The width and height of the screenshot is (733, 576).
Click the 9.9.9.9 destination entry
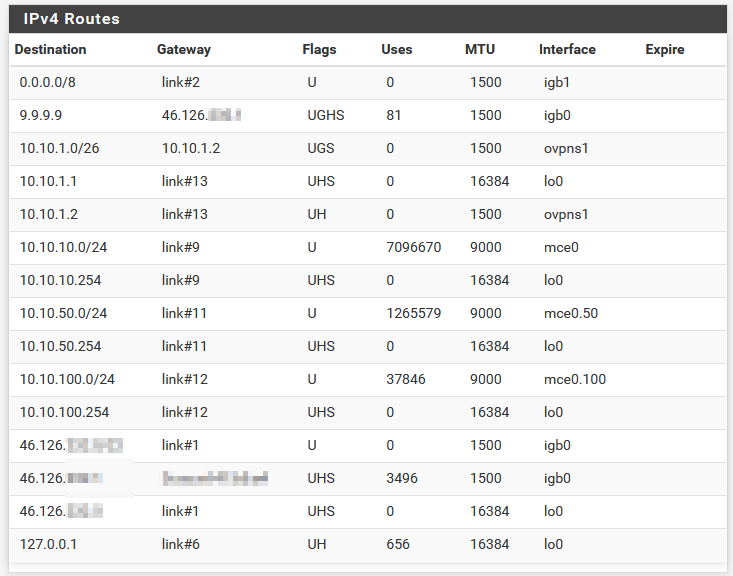coord(41,115)
